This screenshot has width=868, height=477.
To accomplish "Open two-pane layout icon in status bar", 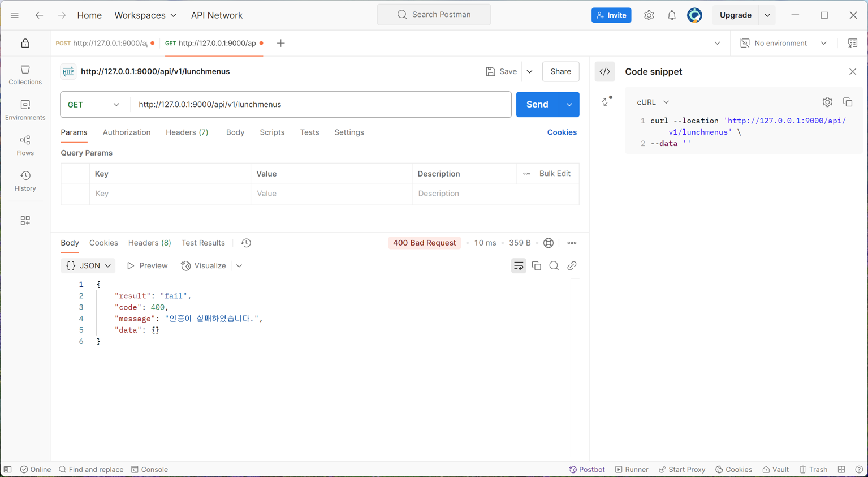I will pyautogui.click(x=841, y=470).
